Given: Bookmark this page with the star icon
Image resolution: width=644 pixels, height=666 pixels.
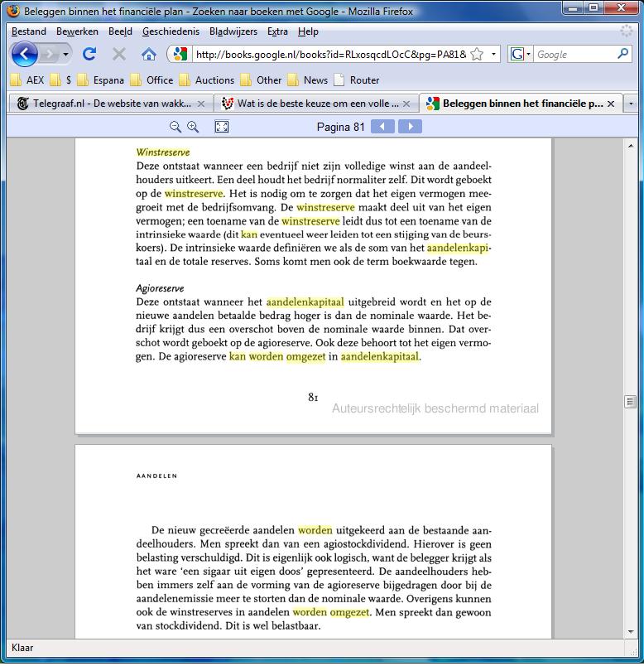Looking at the screenshot, I should [x=477, y=55].
